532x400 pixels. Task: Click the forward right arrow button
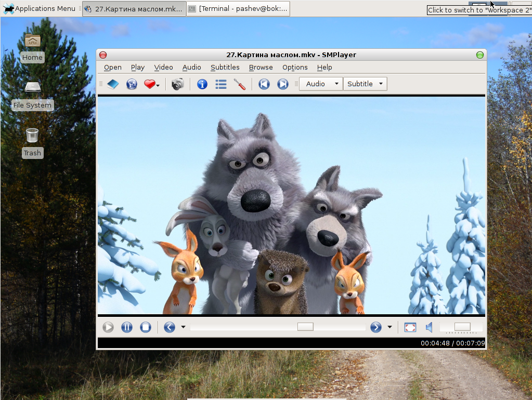(x=376, y=327)
